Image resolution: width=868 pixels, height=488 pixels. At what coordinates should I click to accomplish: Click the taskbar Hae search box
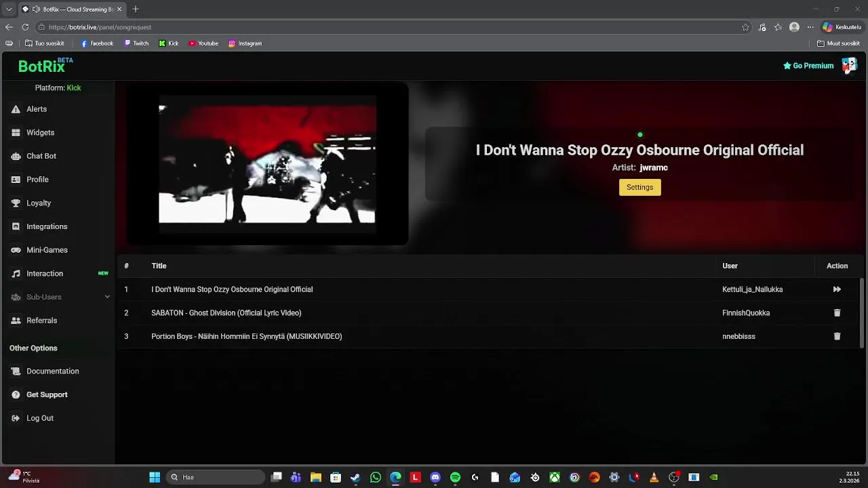click(x=216, y=477)
